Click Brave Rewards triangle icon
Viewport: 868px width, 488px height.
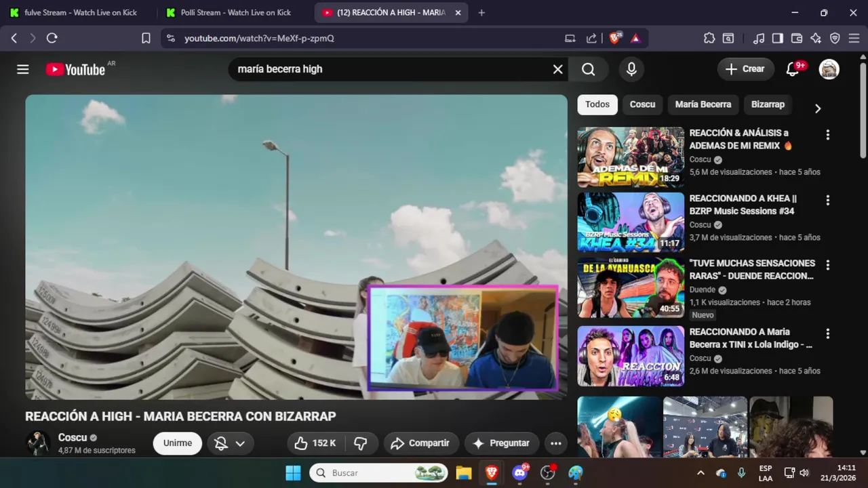coord(635,38)
